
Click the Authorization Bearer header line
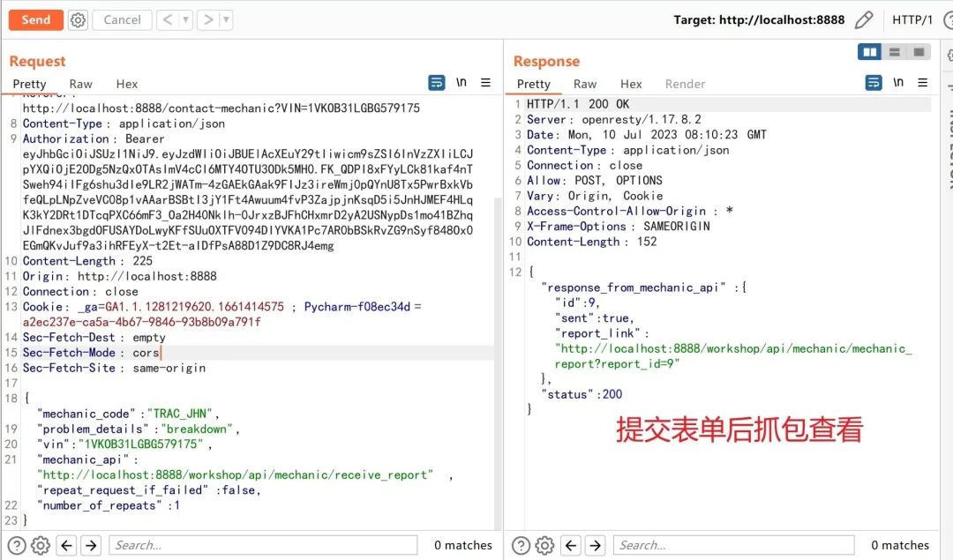click(x=94, y=138)
